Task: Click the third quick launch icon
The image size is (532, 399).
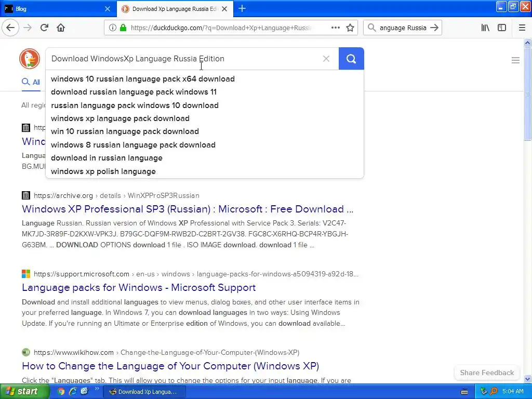Action: tap(85, 392)
